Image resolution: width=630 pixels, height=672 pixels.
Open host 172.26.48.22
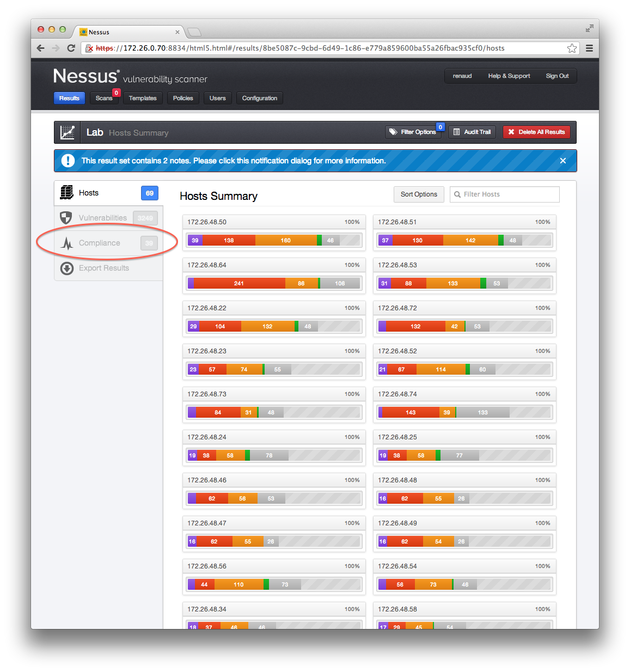(x=273, y=318)
